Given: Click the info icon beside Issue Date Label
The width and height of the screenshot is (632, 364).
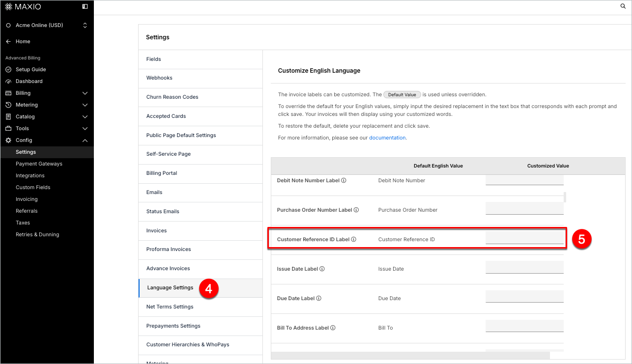Looking at the screenshot, I should point(321,269).
